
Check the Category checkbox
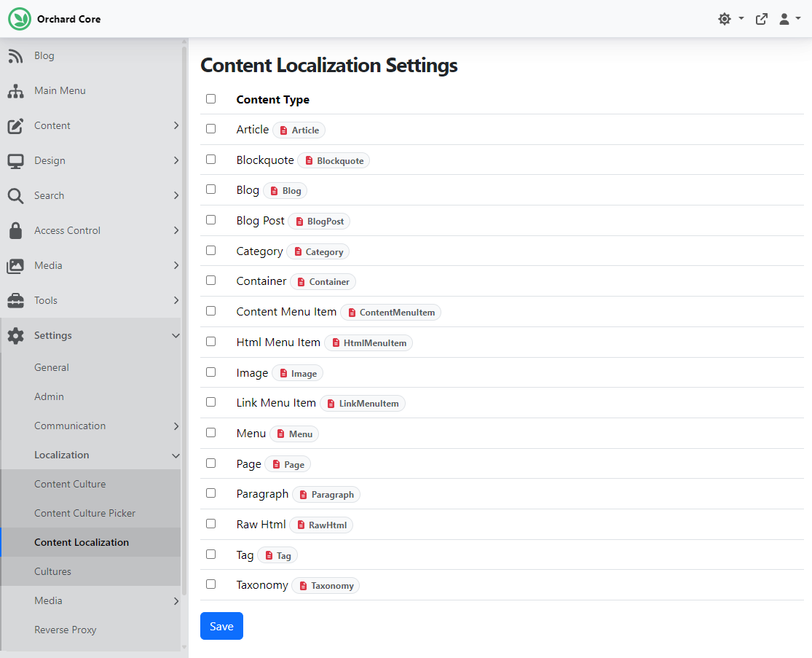tap(210, 251)
